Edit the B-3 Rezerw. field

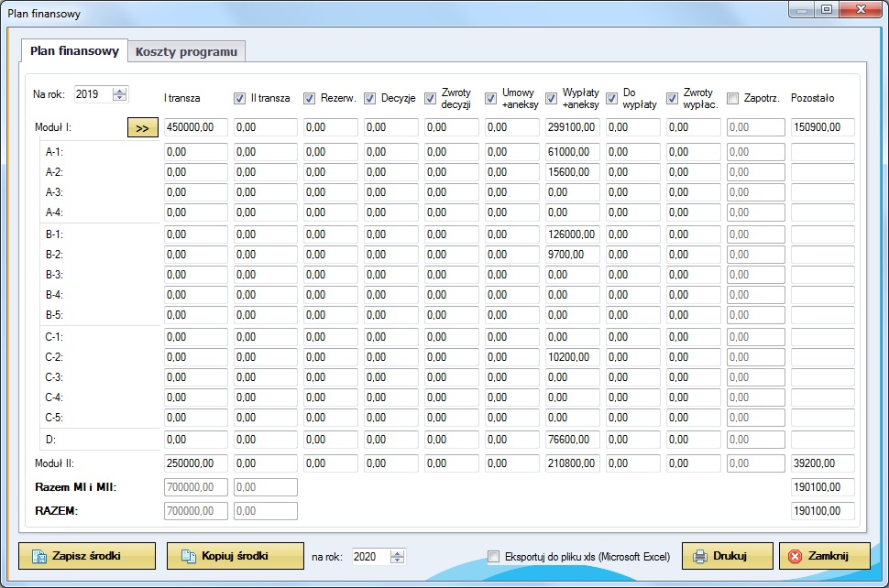(x=331, y=275)
